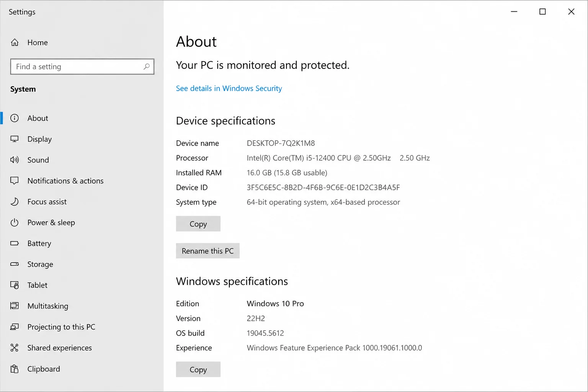This screenshot has height=392, width=588.
Task: Close the Settings window
Action: point(571,11)
